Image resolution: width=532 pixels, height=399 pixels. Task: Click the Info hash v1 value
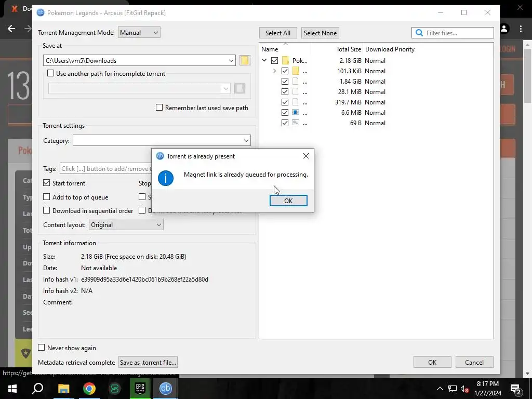pos(144,279)
